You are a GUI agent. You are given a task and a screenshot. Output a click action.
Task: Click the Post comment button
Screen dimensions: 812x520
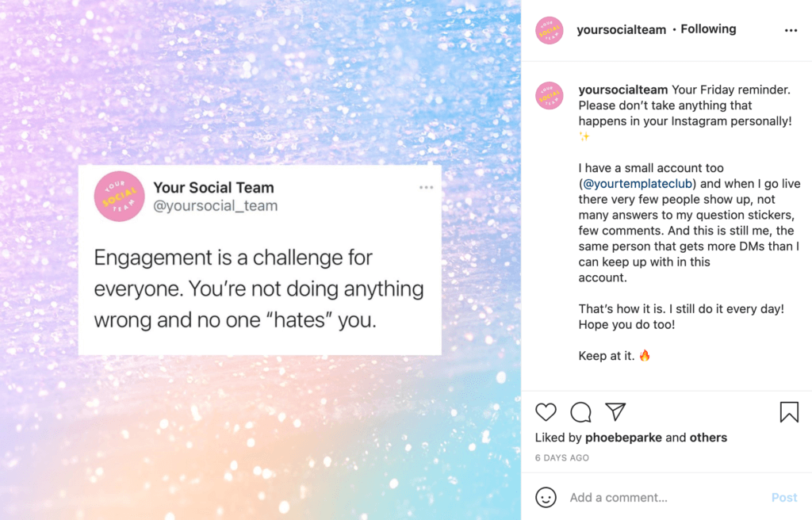(x=784, y=498)
